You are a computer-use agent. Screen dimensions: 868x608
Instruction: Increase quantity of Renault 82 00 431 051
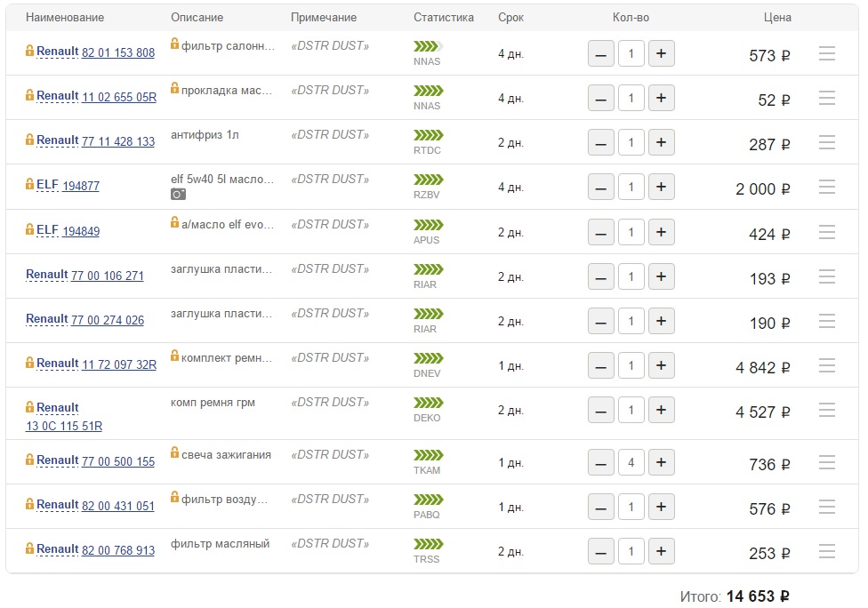(x=661, y=507)
